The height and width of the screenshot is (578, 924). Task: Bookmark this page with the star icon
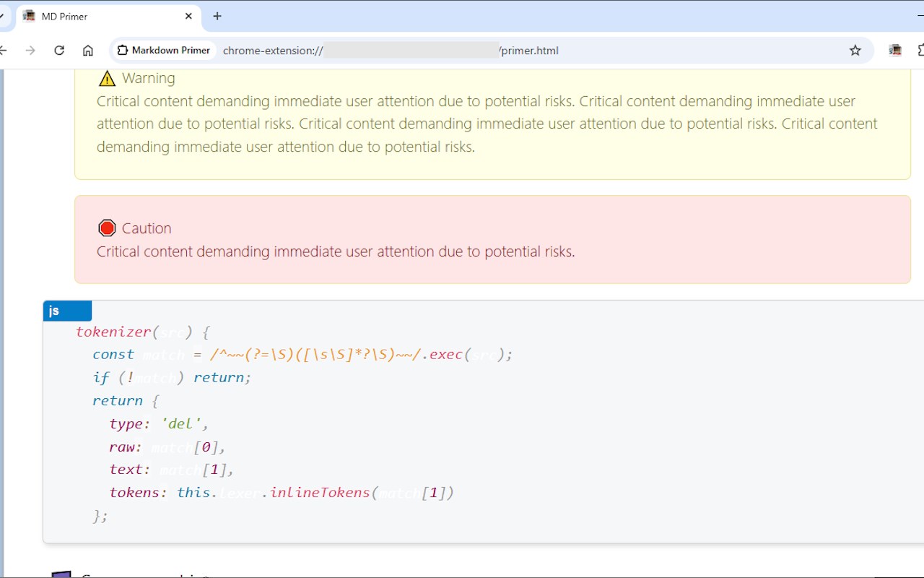(855, 51)
